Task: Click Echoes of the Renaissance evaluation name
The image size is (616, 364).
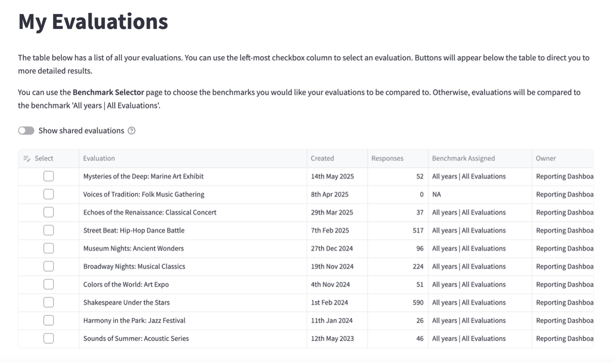Action: 150,213
